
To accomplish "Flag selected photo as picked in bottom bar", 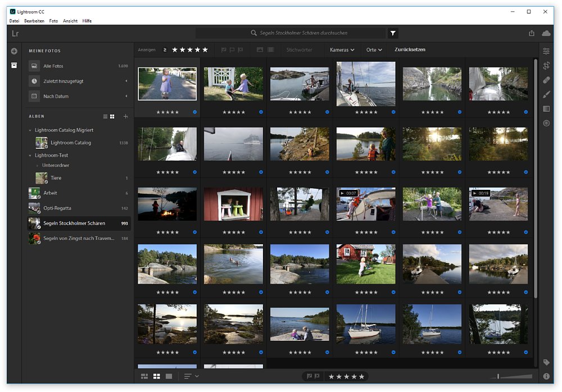I will [x=309, y=376].
